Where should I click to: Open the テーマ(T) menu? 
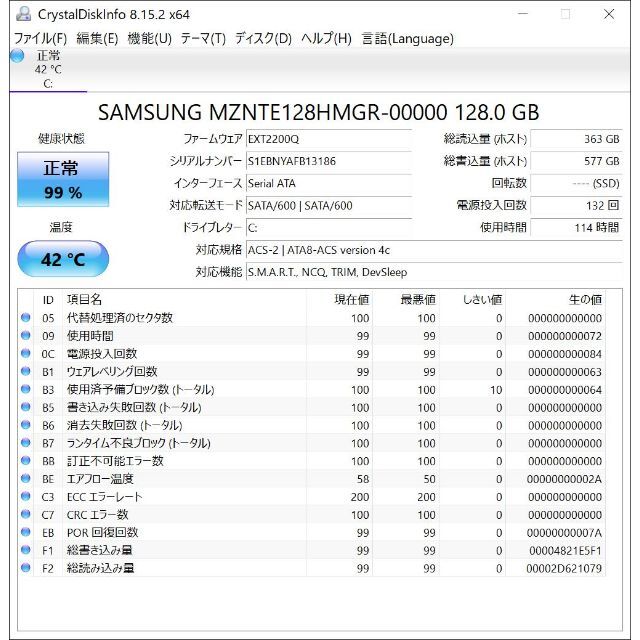pyautogui.click(x=203, y=38)
